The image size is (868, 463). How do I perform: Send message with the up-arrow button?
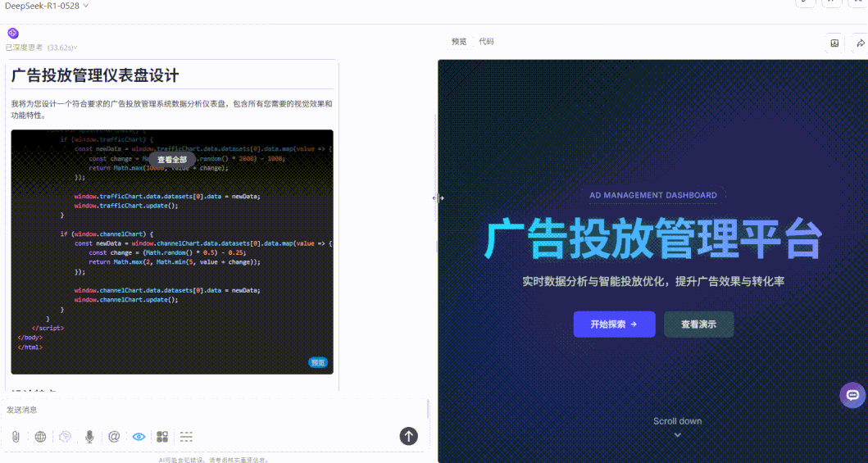tap(408, 436)
